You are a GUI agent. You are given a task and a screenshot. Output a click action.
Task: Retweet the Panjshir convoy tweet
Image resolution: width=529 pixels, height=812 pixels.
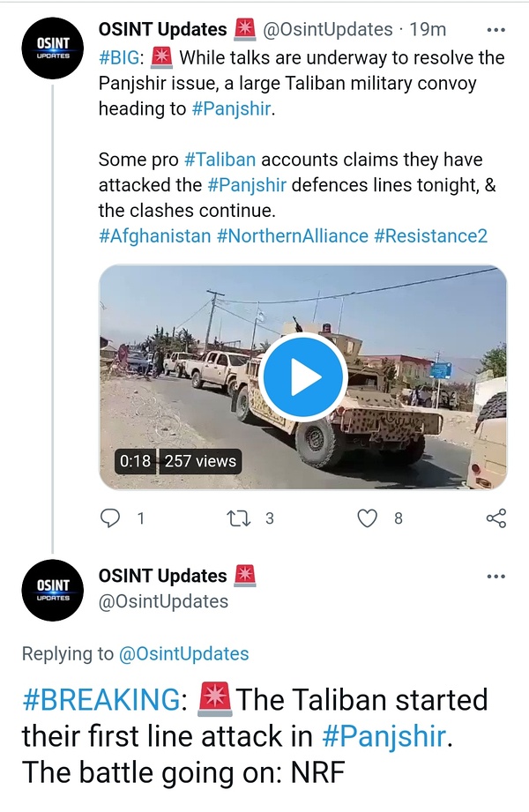(240, 518)
